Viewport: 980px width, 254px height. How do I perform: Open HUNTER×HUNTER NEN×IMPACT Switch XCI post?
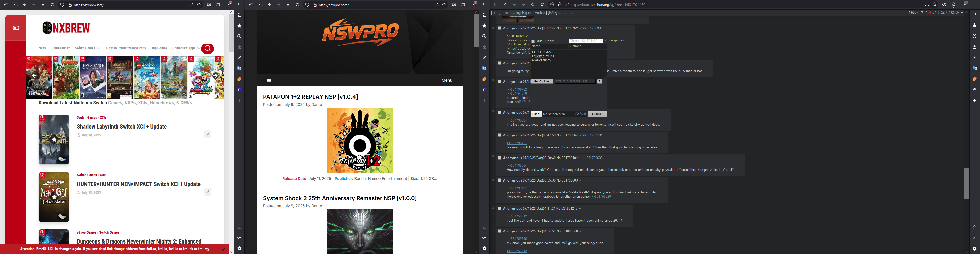[x=139, y=184]
